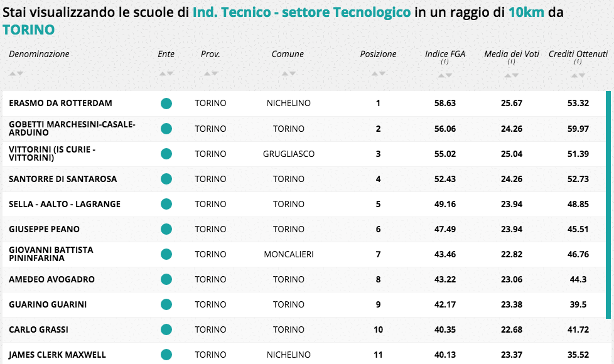Viewport: 614px width, 364px height.
Task: Click the Indice FGA column header
Action: point(444,54)
